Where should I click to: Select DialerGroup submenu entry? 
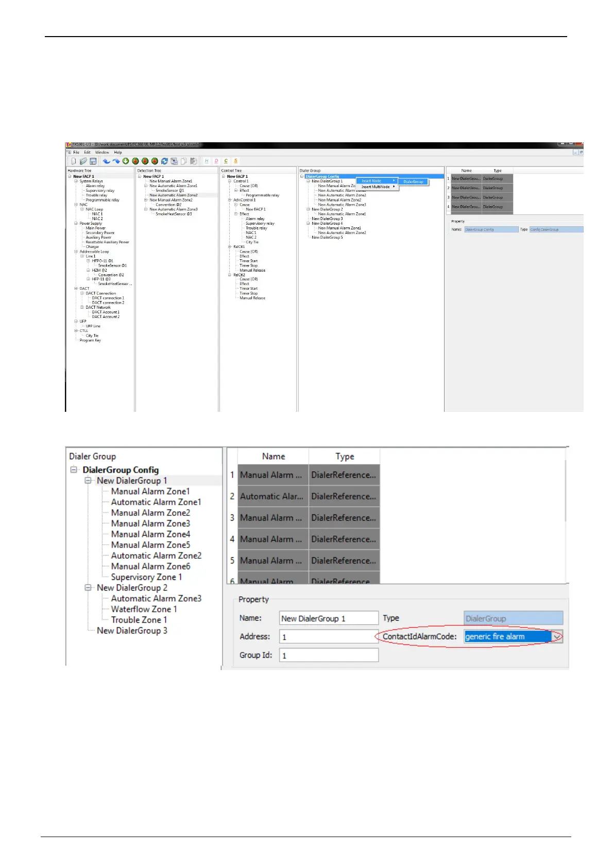point(413,181)
